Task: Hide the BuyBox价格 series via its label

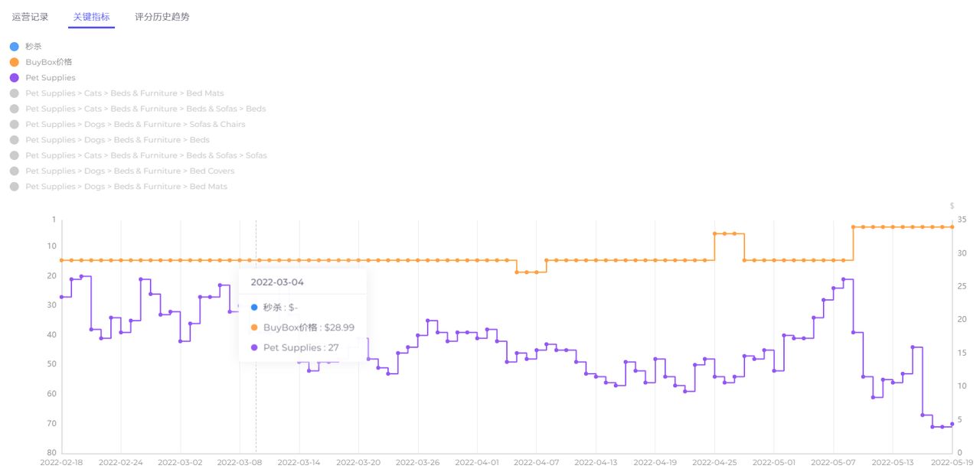Action: pos(48,62)
